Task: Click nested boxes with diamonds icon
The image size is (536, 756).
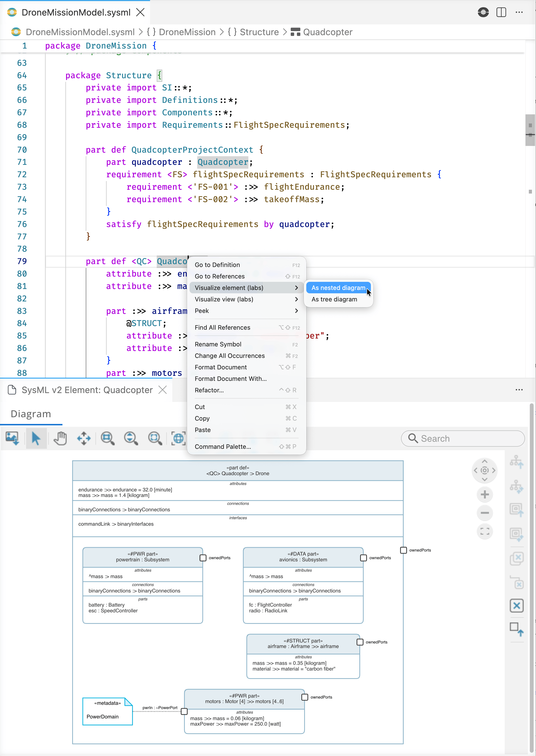Action: [x=517, y=534]
